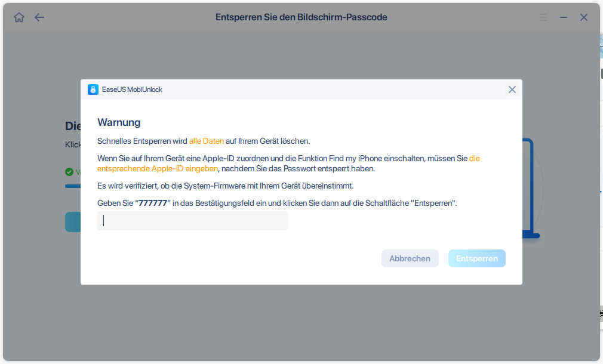Open the hamburger menu icon
This screenshot has height=364, width=603.
pyautogui.click(x=543, y=17)
